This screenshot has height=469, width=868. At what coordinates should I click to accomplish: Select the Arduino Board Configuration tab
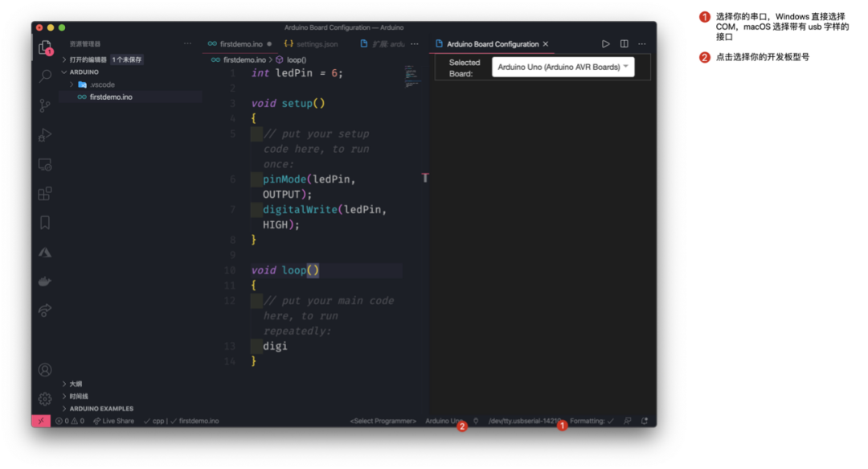(492, 43)
